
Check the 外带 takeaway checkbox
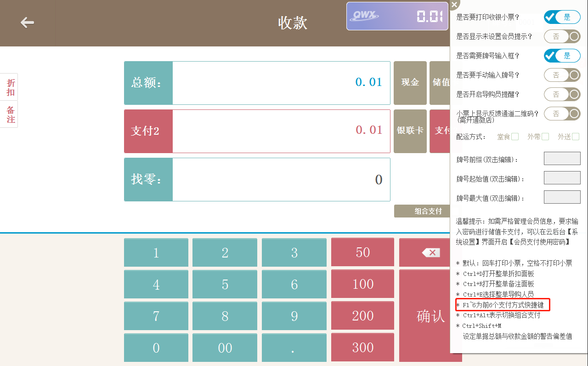point(545,137)
